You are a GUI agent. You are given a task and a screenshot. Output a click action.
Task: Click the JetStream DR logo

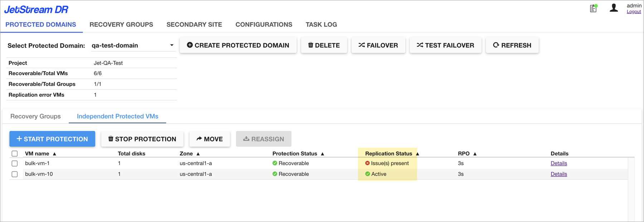36,10
